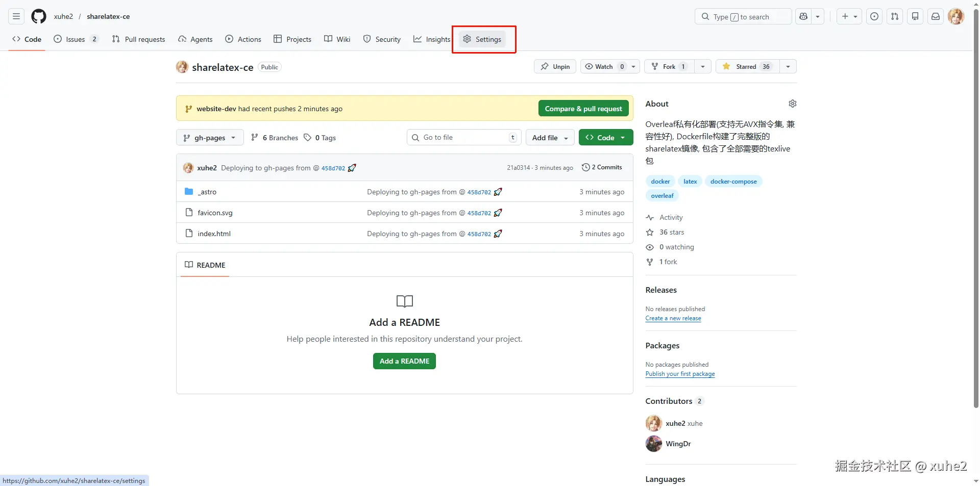Click the index.html file icon
The height and width of the screenshot is (486, 980).
[189, 234]
